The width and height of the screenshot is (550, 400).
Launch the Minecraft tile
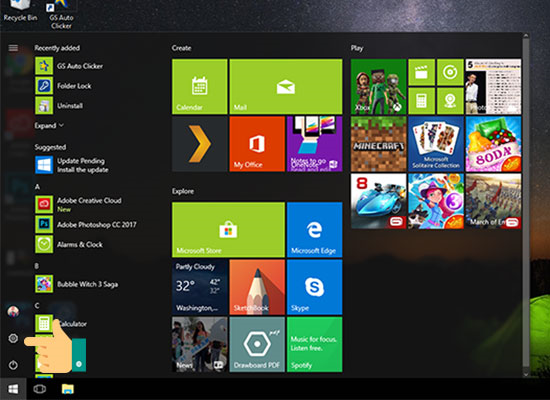point(378,144)
